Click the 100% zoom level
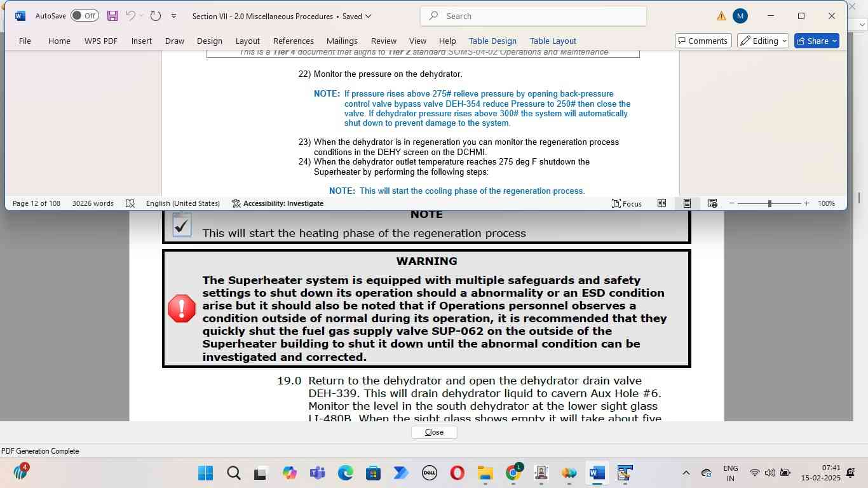The width and height of the screenshot is (868, 488). pyautogui.click(x=826, y=203)
